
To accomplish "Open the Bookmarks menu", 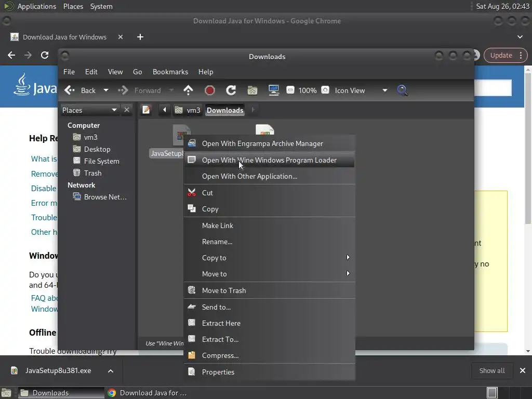I will pyautogui.click(x=170, y=72).
